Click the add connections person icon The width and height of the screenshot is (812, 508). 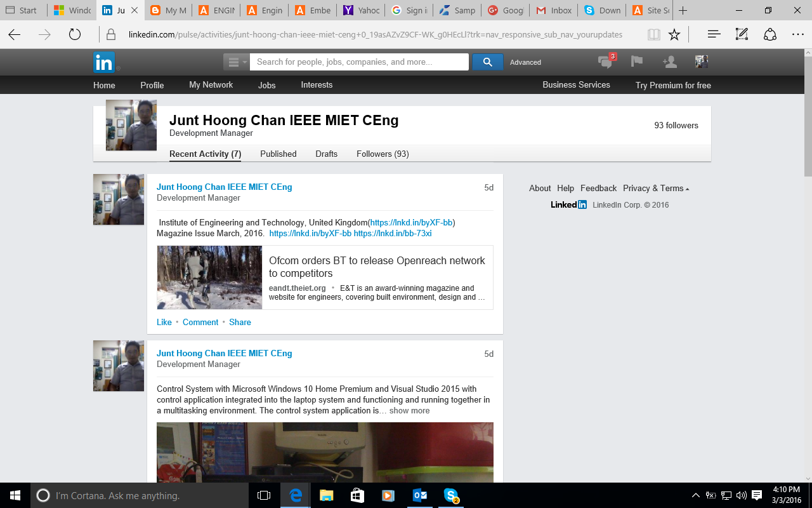click(669, 62)
